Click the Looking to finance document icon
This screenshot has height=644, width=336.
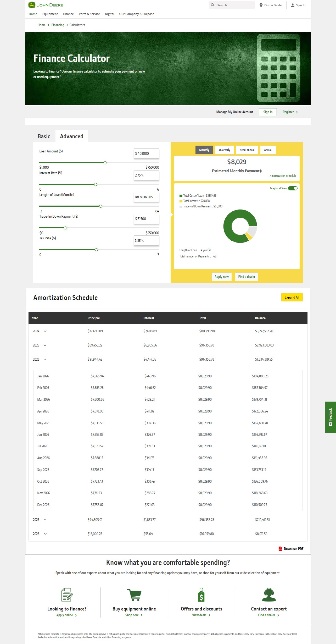[x=67, y=595]
